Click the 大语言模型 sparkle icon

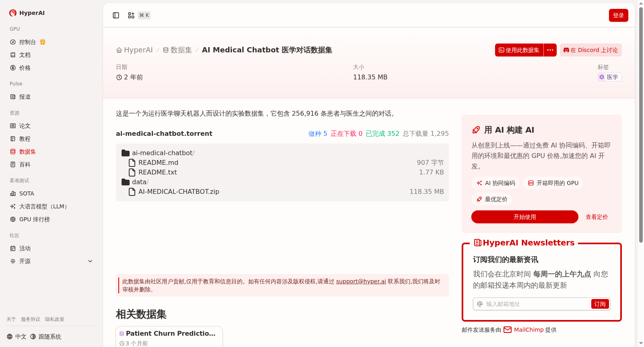13,206
